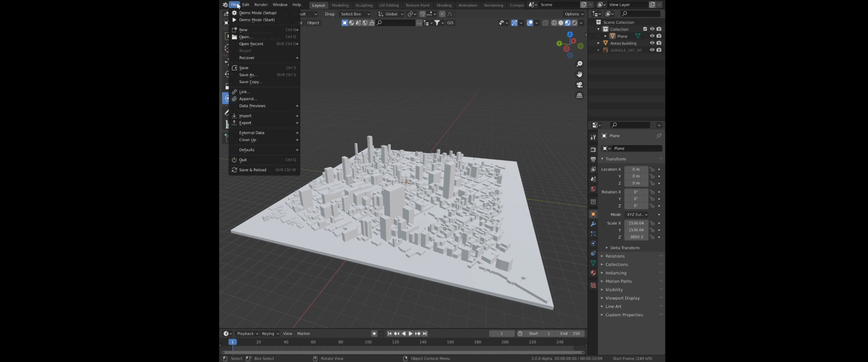This screenshot has width=868, height=362.
Task: Switch to the Shading workspace tab
Action: click(444, 5)
